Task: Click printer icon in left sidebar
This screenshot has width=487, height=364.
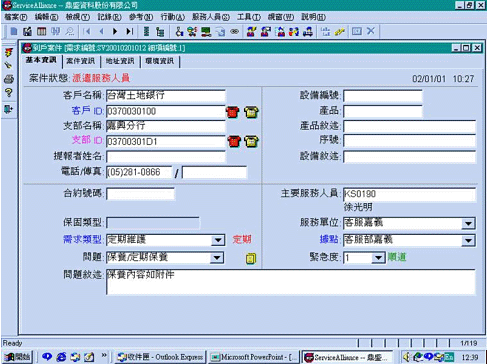Action: click(x=9, y=79)
